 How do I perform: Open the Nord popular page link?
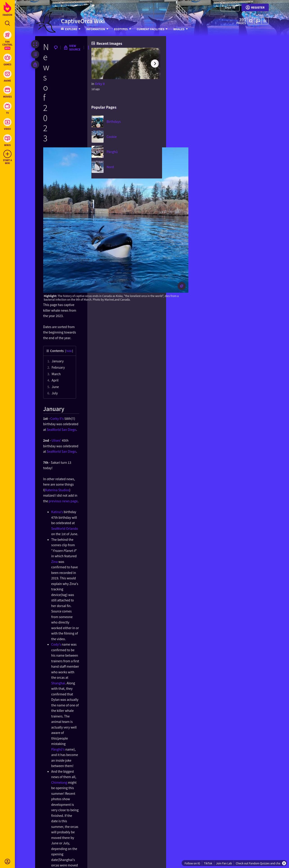110,167
